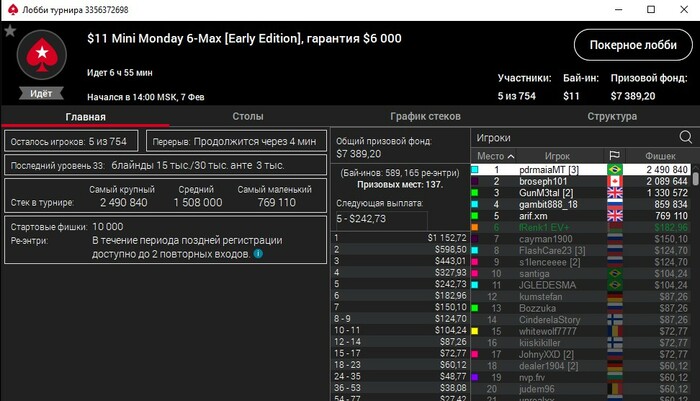This screenshot has width=700, height=401.
Task: Select player row JohnyXXD [2]
Action: point(581,355)
